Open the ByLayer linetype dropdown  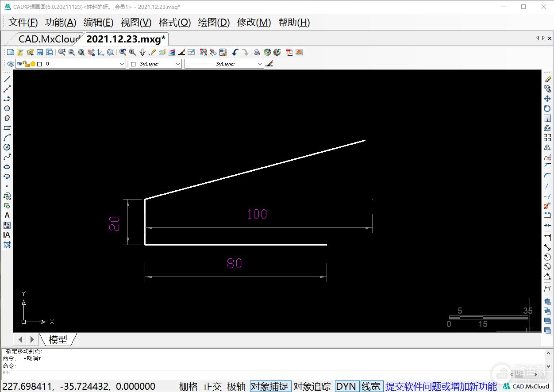pos(260,64)
